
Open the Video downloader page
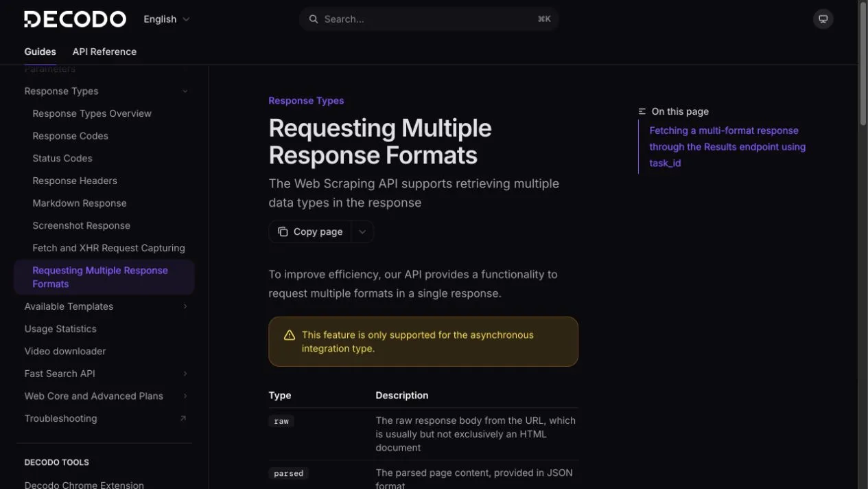click(x=65, y=351)
